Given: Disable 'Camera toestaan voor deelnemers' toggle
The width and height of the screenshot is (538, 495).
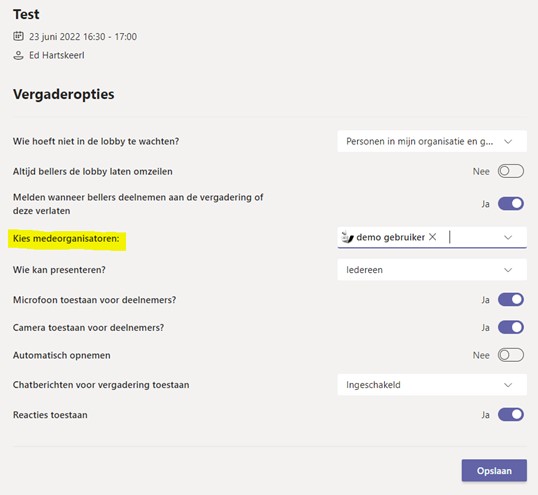Looking at the screenshot, I should tap(511, 327).
